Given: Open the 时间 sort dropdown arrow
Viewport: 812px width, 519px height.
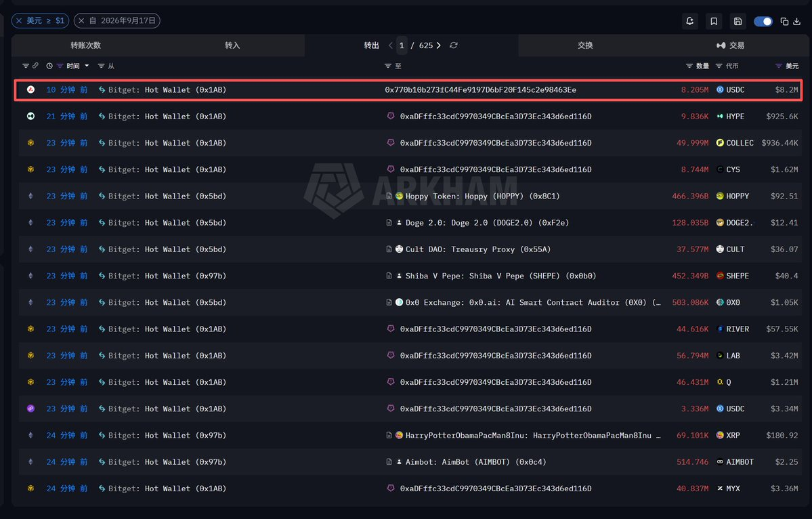Looking at the screenshot, I should [x=87, y=66].
